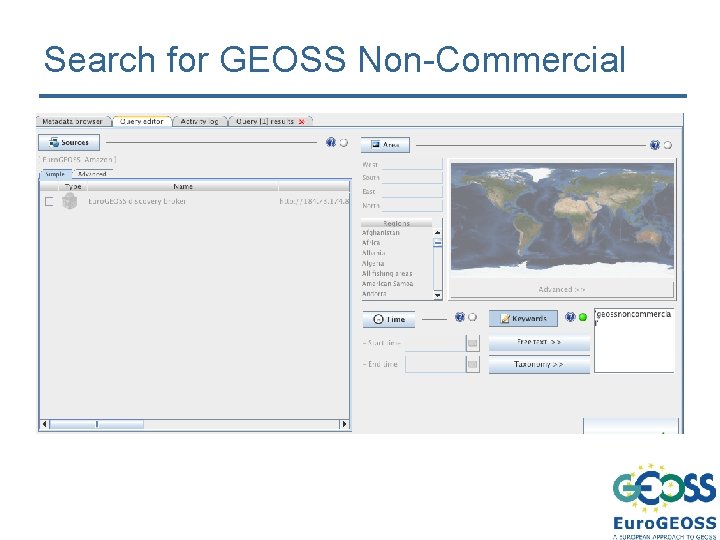This screenshot has height=540, width=720.
Task: Close the Query results tab with red X
Action: [x=302, y=122]
